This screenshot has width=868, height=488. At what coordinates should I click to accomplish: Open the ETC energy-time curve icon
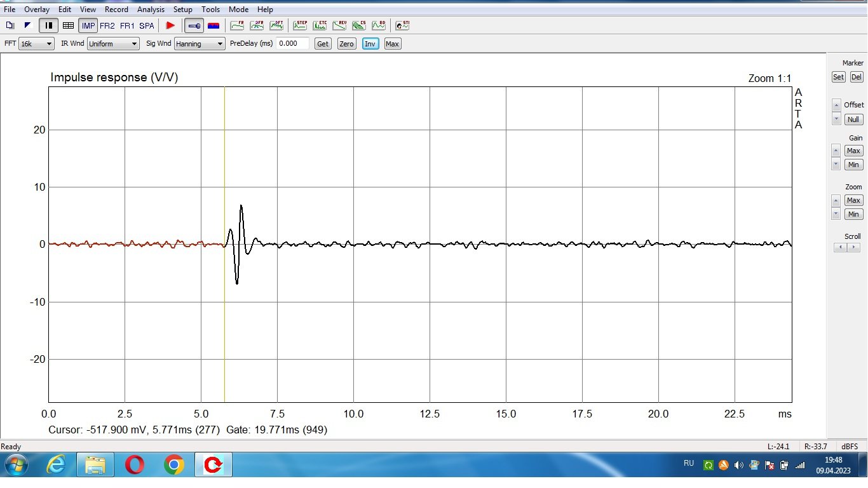coord(320,25)
